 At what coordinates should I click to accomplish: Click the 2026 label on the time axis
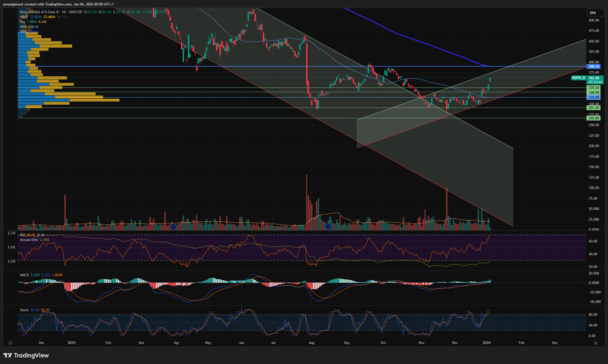[487, 343]
